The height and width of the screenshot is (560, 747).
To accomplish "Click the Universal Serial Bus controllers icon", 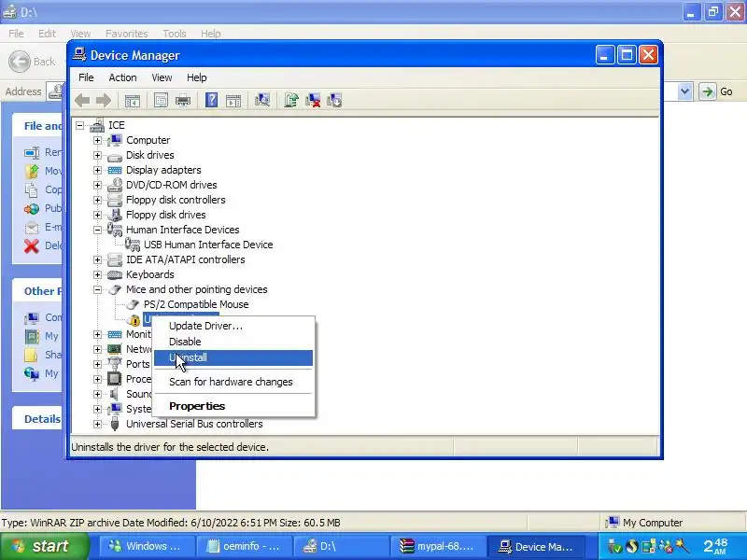I will coord(114,424).
